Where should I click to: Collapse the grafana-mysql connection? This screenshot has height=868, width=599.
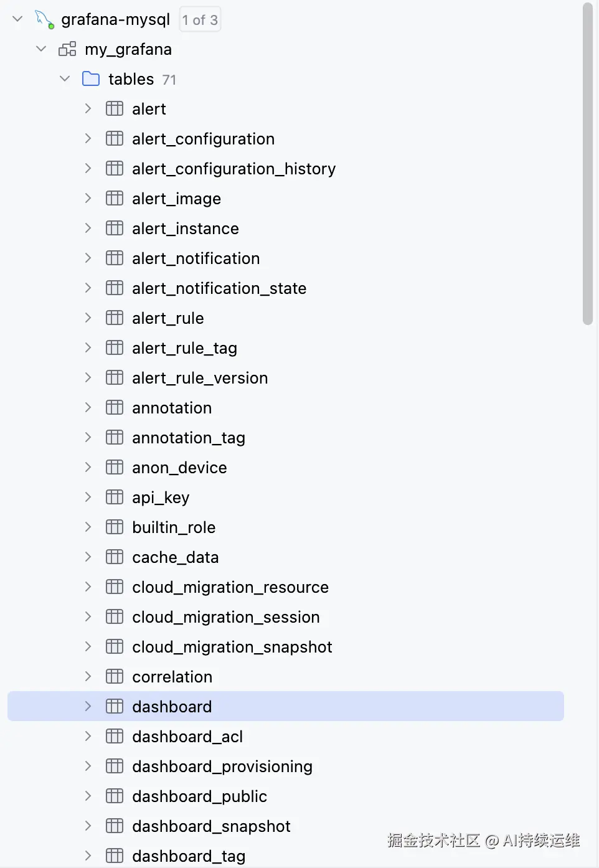pyautogui.click(x=17, y=19)
